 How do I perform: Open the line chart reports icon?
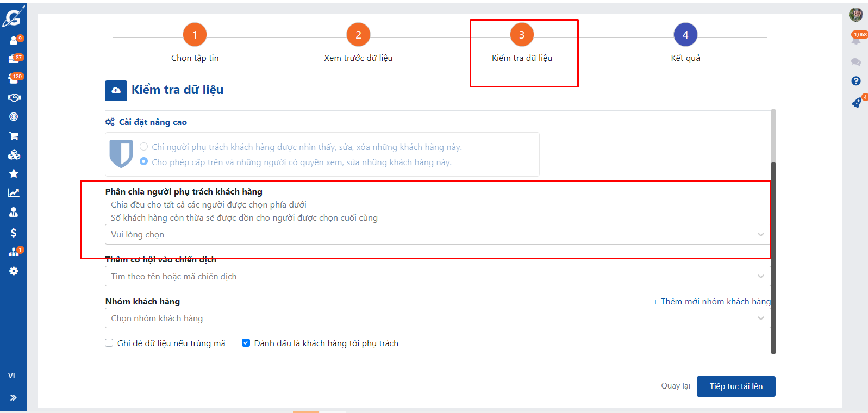(x=14, y=193)
